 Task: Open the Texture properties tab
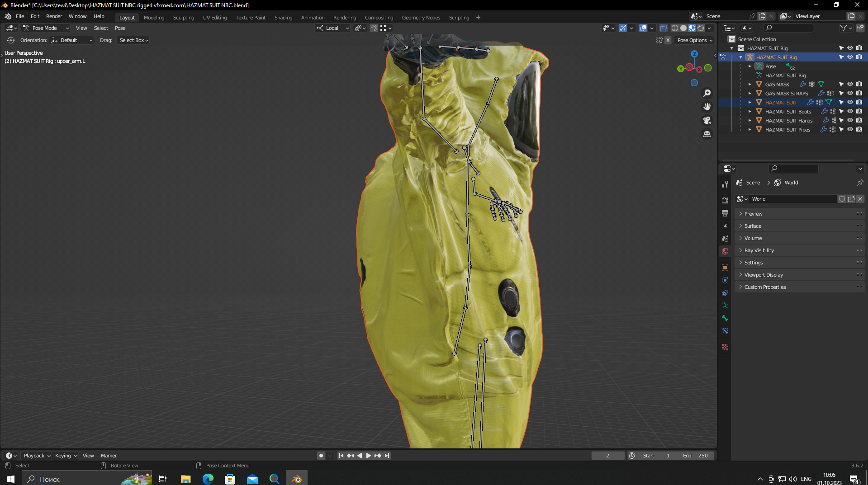click(x=725, y=347)
